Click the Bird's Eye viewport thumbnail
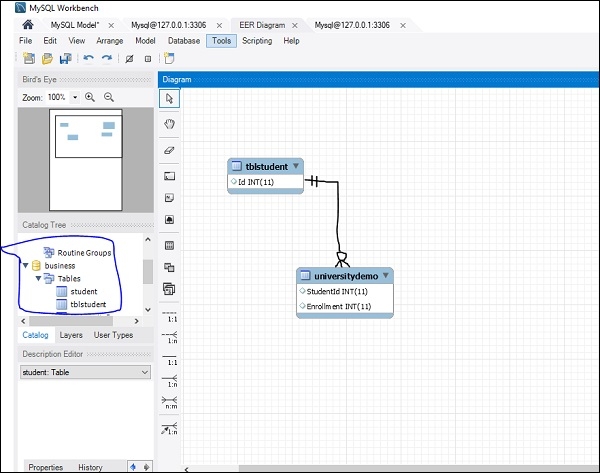Screen dimensions: 600x473 [x=89, y=136]
